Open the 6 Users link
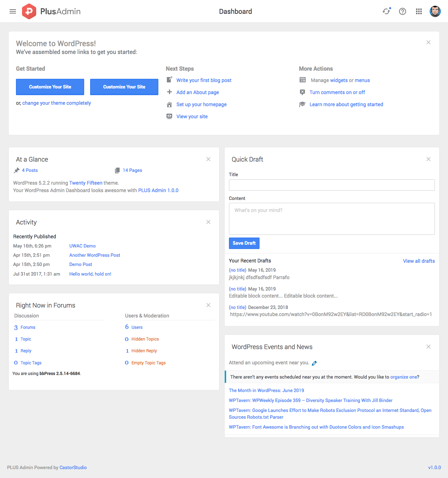The width and height of the screenshot is (448, 478). (x=134, y=327)
